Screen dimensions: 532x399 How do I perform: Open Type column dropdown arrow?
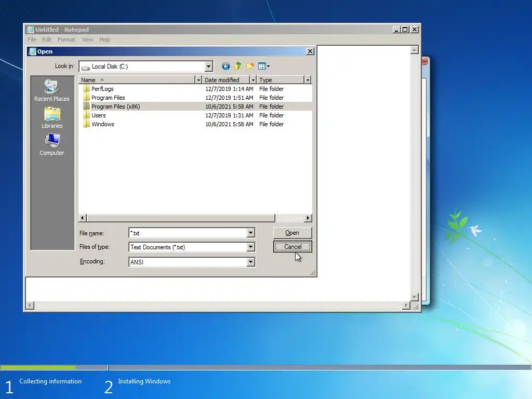pos(308,80)
